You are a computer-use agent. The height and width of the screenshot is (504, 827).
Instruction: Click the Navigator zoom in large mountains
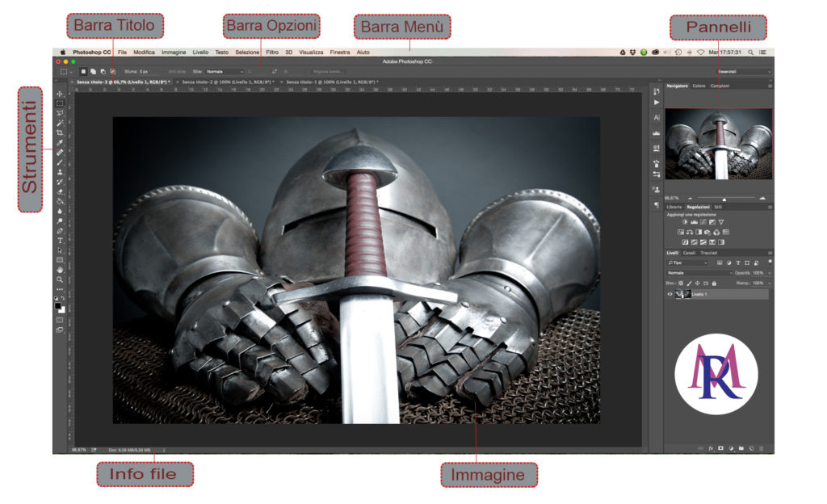click(762, 198)
